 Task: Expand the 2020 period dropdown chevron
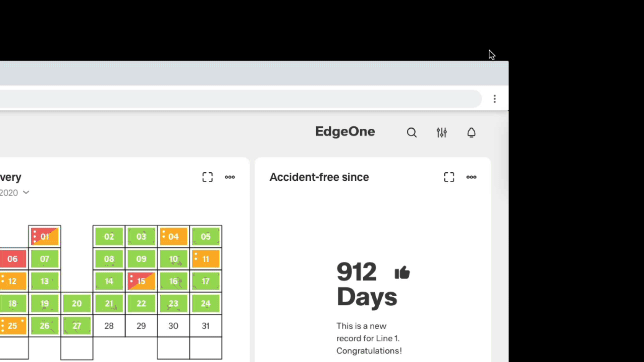tap(26, 192)
